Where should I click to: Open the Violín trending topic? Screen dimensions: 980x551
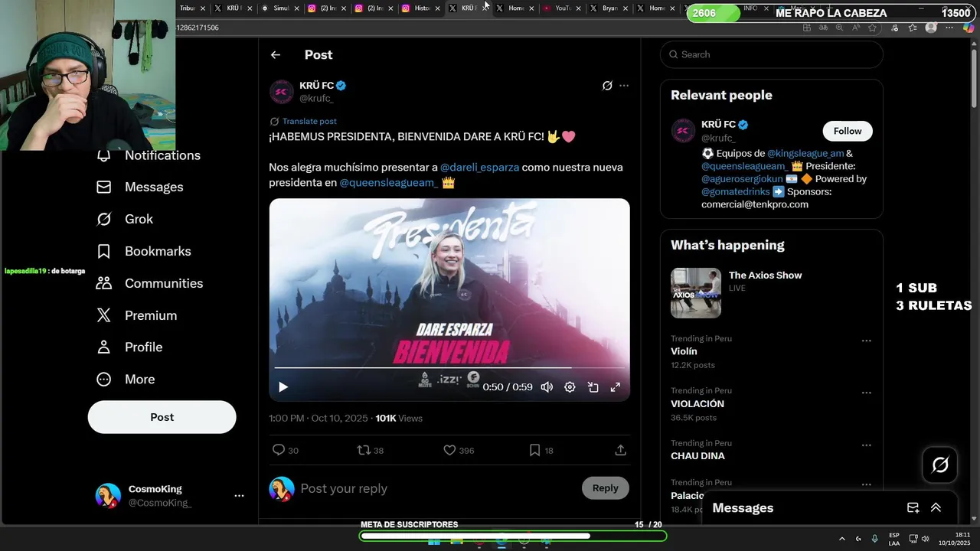684,351
